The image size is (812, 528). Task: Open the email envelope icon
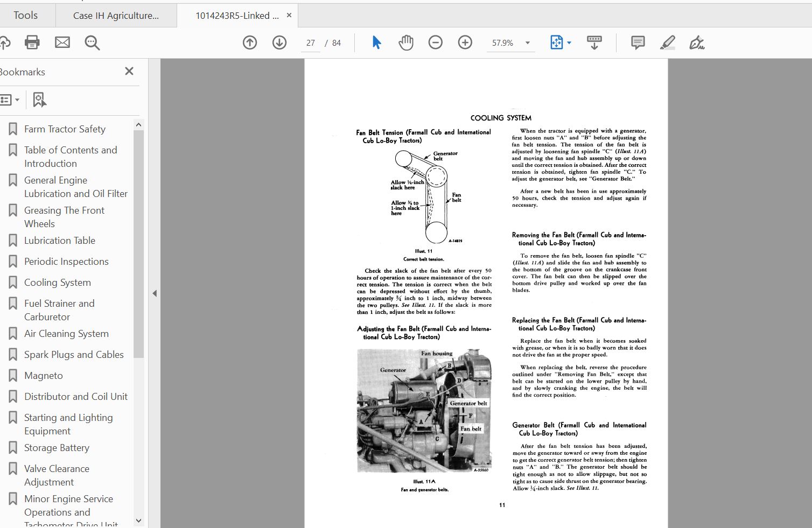pyautogui.click(x=62, y=43)
